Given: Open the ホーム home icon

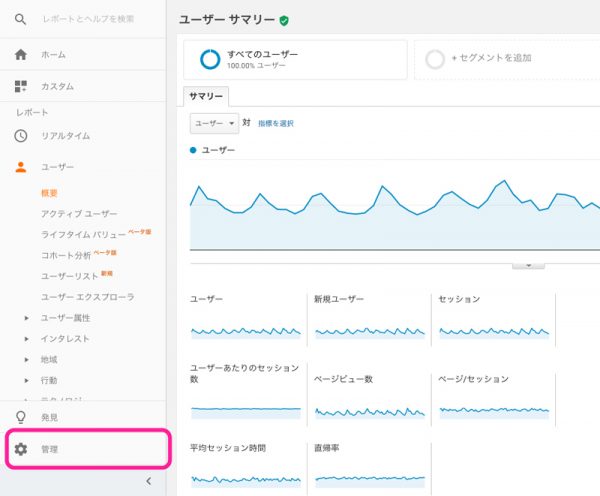Looking at the screenshot, I should click(x=21, y=55).
